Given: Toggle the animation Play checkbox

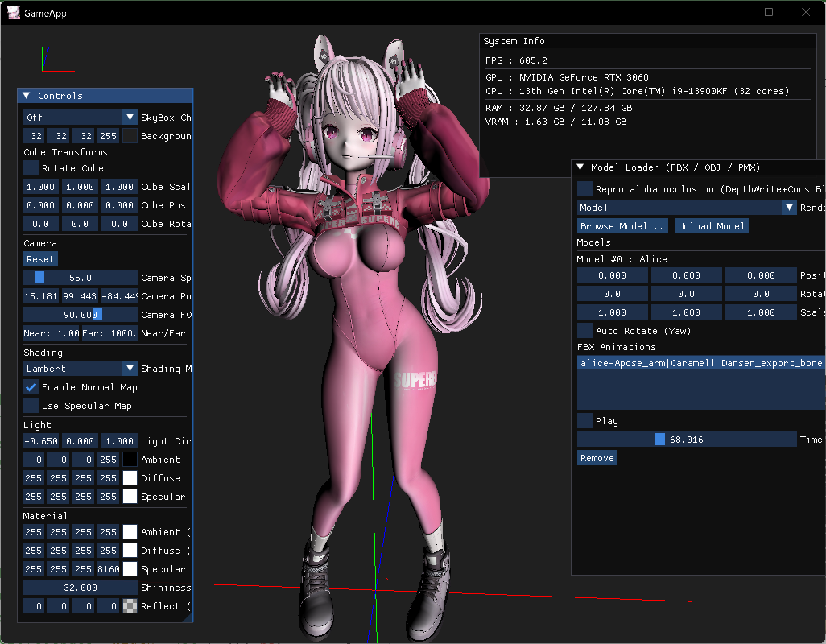Looking at the screenshot, I should 585,421.
